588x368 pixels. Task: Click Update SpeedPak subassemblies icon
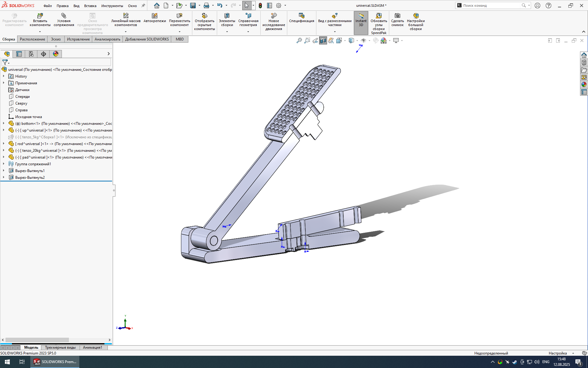[x=379, y=16]
